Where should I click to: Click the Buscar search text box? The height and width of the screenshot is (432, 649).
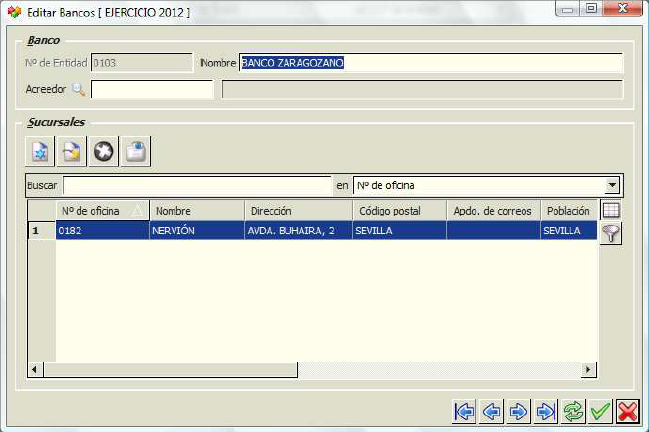point(197,185)
